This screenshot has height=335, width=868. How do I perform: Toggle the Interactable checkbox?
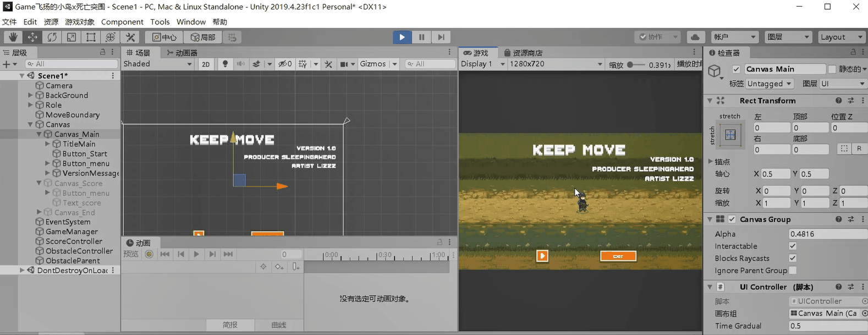click(x=793, y=246)
